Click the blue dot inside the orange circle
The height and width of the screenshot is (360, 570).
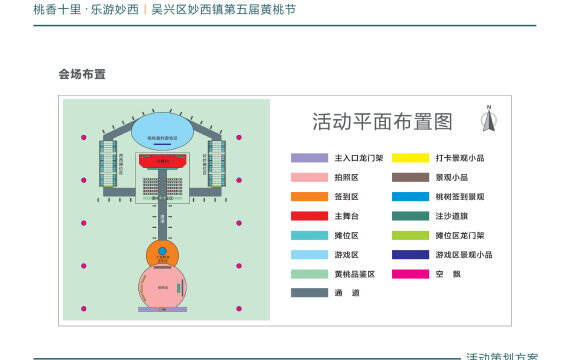point(162,251)
